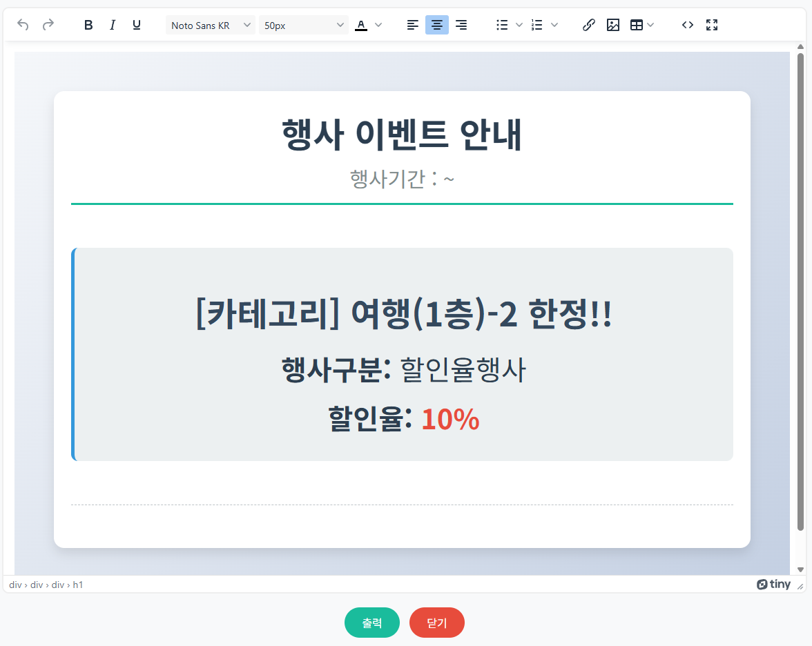812x646 pixels.
Task: Open the insert image dialog
Action: coord(612,25)
